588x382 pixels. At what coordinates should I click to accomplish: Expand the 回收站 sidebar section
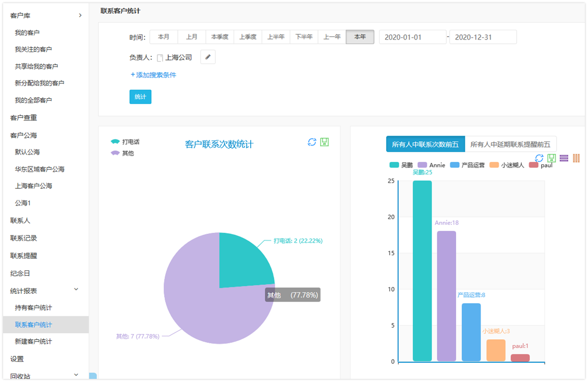[x=76, y=375]
